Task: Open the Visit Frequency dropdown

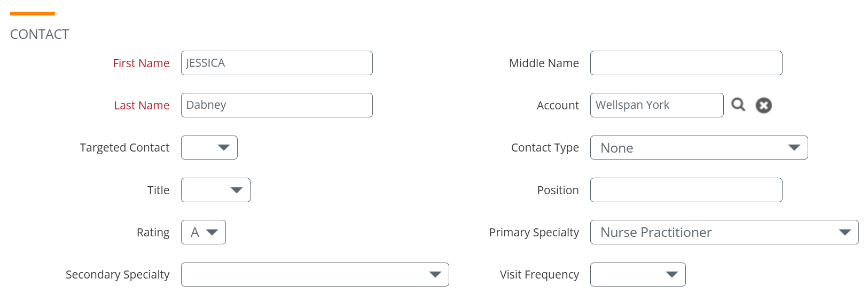Action: (638, 274)
